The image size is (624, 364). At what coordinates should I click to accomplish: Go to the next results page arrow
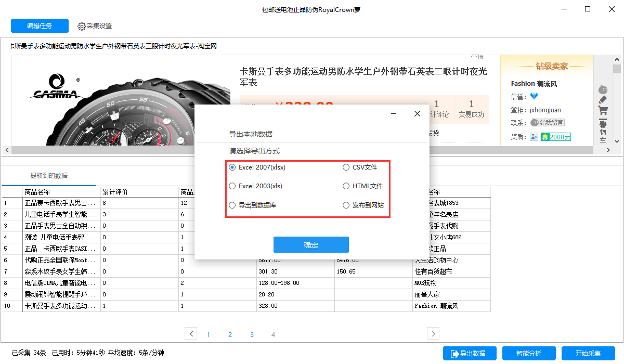(x=433, y=333)
